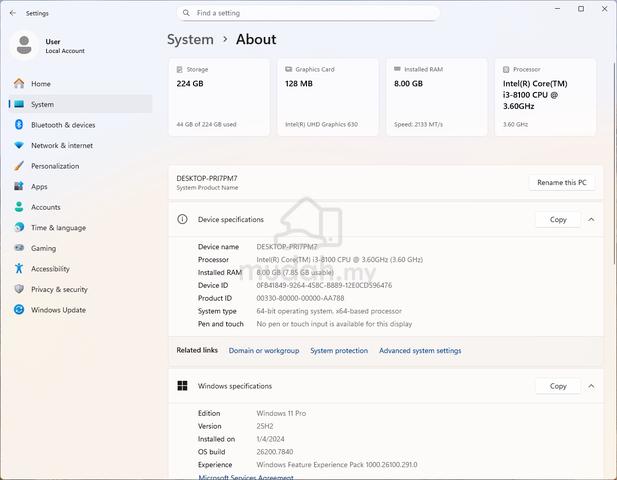Open Bluetooth & devices settings
This screenshot has height=480, width=617.
coord(80,125)
